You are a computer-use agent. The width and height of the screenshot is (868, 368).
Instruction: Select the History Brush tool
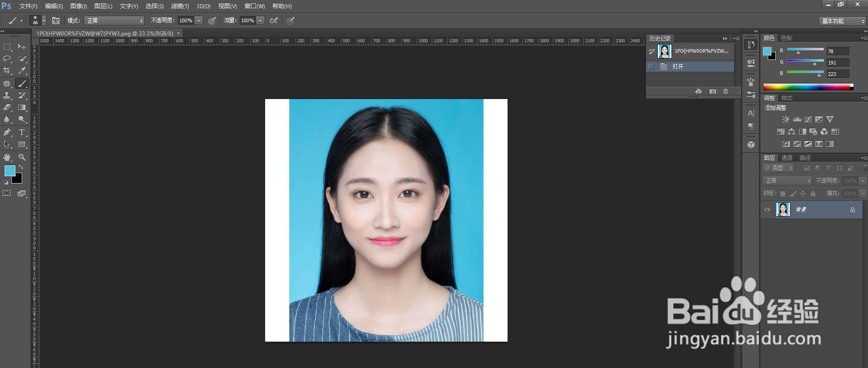(x=22, y=95)
